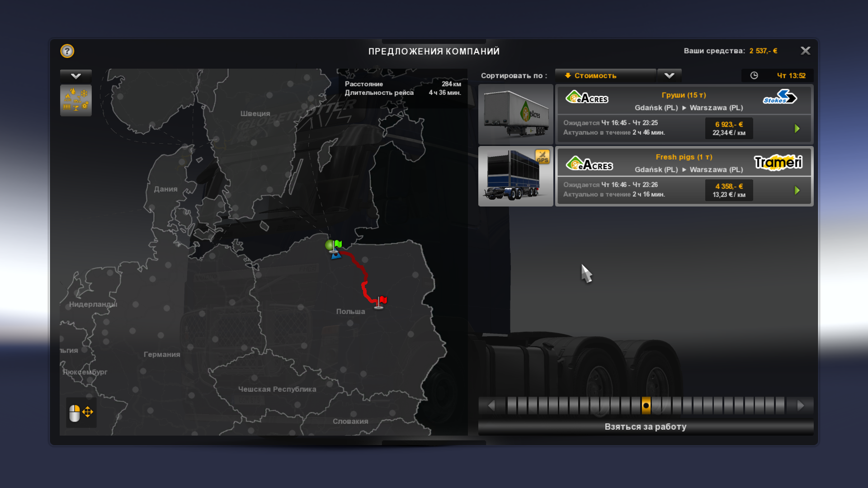Screen dimensions: 868x488
Task: Click the highlighted orange page marker
Action: click(646, 405)
